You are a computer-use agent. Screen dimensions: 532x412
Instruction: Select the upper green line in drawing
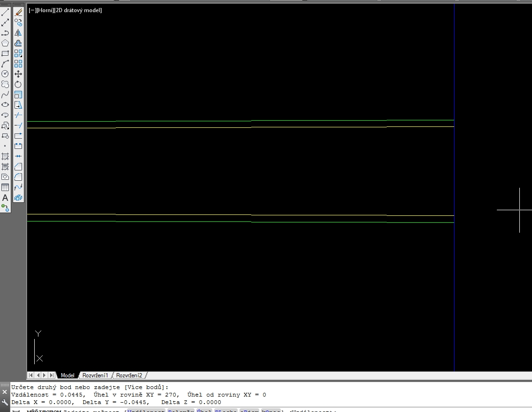(240, 121)
